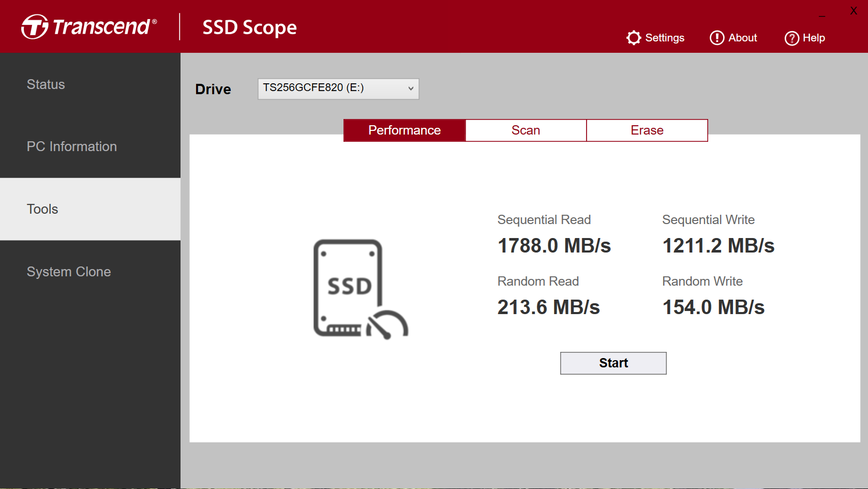The height and width of the screenshot is (489, 868).
Task: Click the Sequential Write 1211.2 MB/s value
Action: pyautogui.click(x=718, y=246)
